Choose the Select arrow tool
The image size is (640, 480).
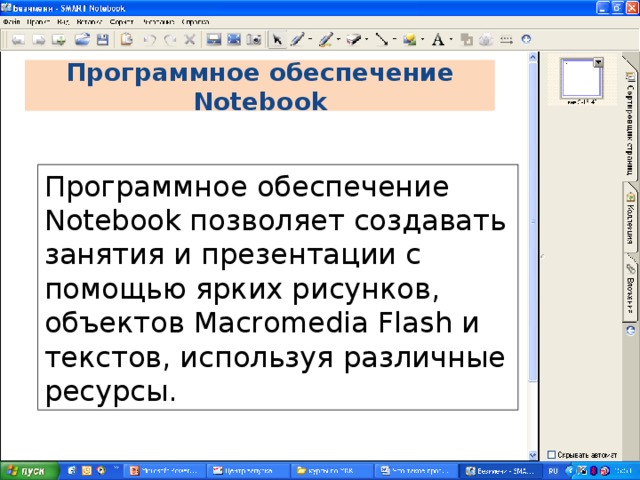click(x=277, y=40)
